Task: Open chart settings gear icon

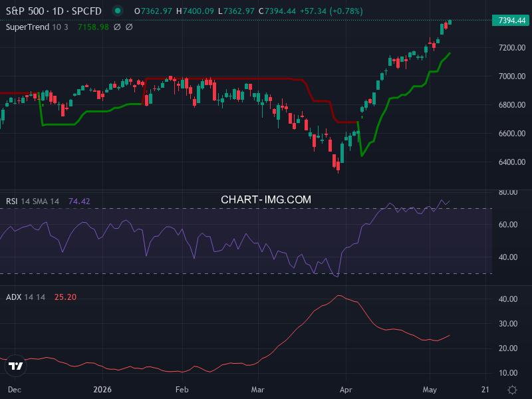Action: click(512, 390)
